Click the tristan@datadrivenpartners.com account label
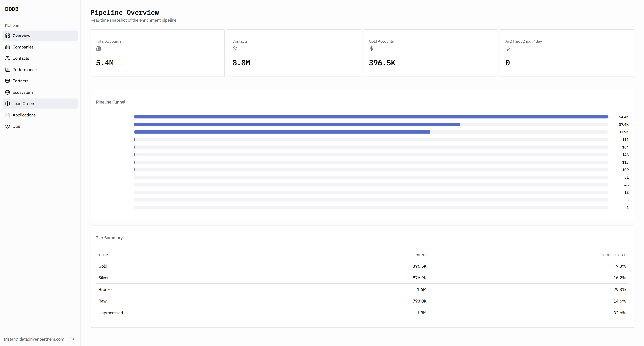This screenshot has height=346, width=644. tap(34, 339)
